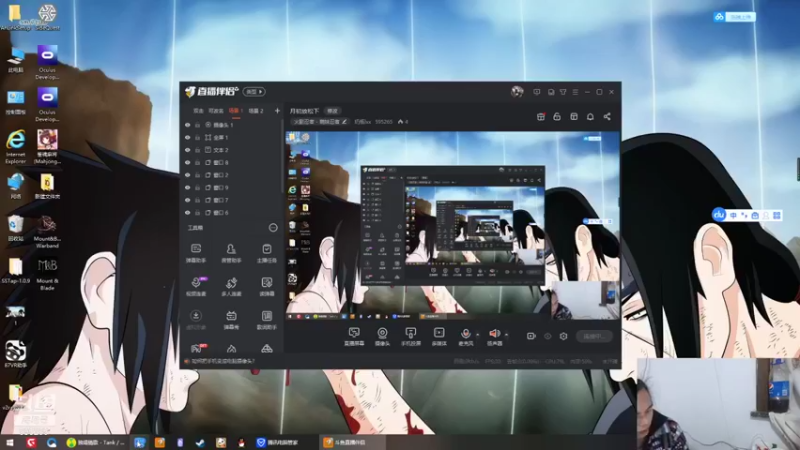This screenshot has height=450, width=800.
Task: Click the Baidu netdisk upload button on desktop
Action: [734, 17]
